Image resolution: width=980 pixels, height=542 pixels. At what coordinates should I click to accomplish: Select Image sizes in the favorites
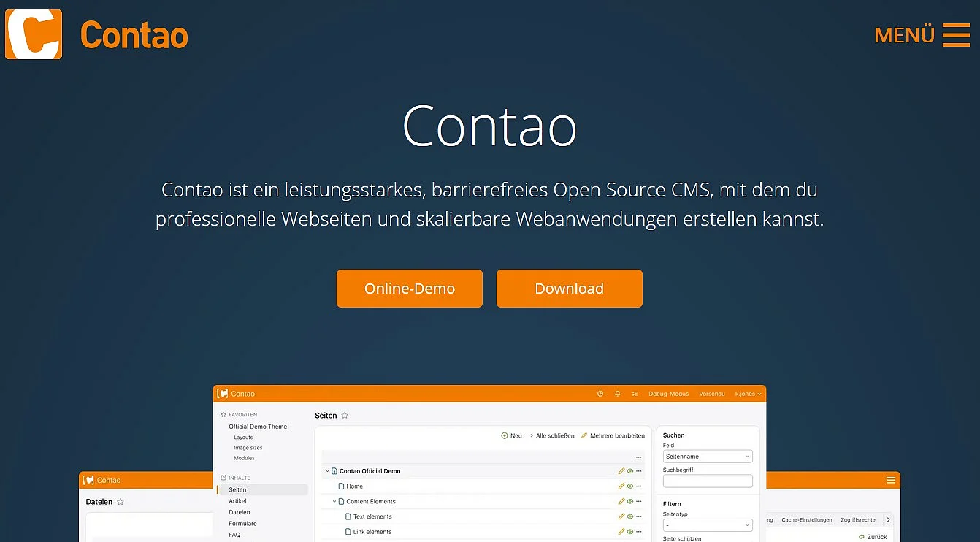[248, 448]
